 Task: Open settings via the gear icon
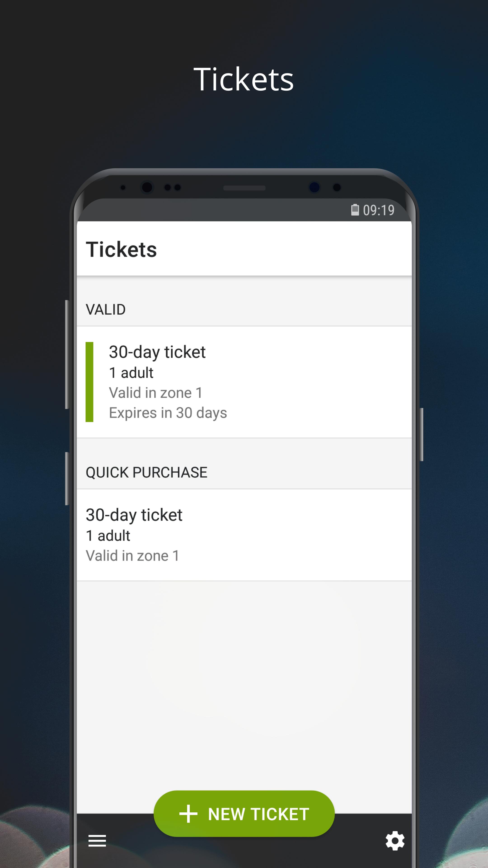click(395, 841)
